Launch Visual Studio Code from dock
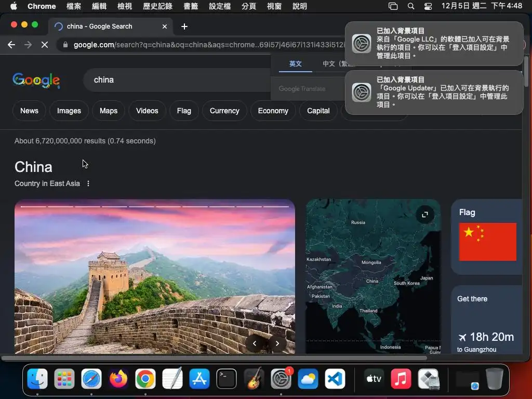 click(335, 379)
